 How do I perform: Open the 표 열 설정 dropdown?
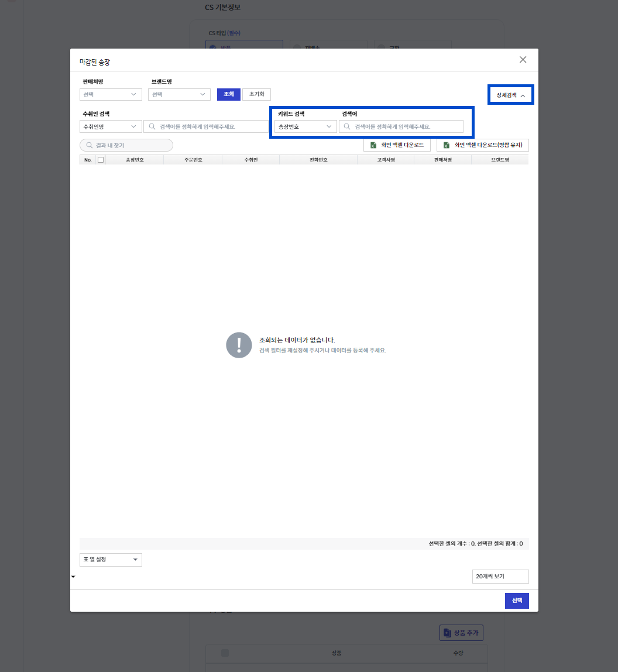point(111,560)
